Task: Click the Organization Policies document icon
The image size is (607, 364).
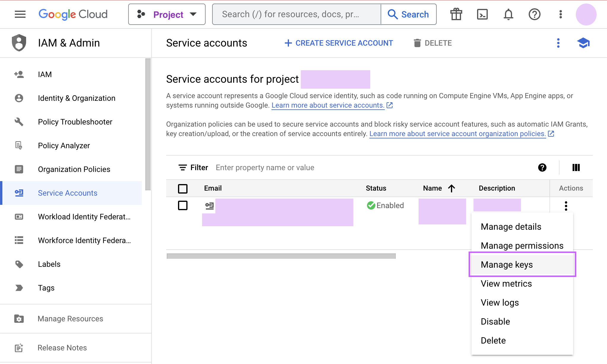Action: pos(19,169)
